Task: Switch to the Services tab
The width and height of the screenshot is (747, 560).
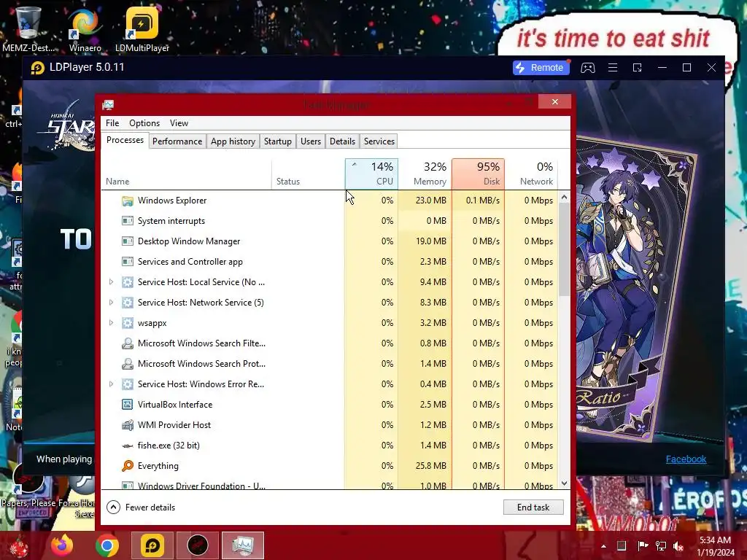Action: point(379,141)
